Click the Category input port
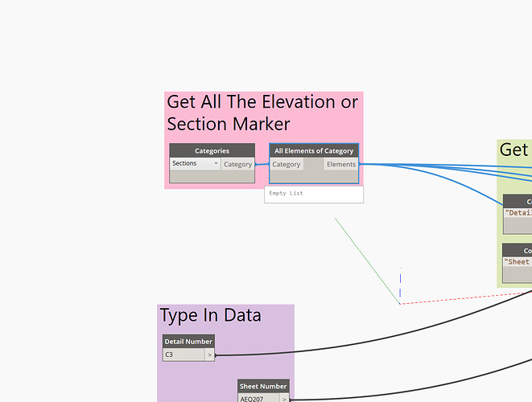This screenshot has height=402, width=532. pos(287,164)
